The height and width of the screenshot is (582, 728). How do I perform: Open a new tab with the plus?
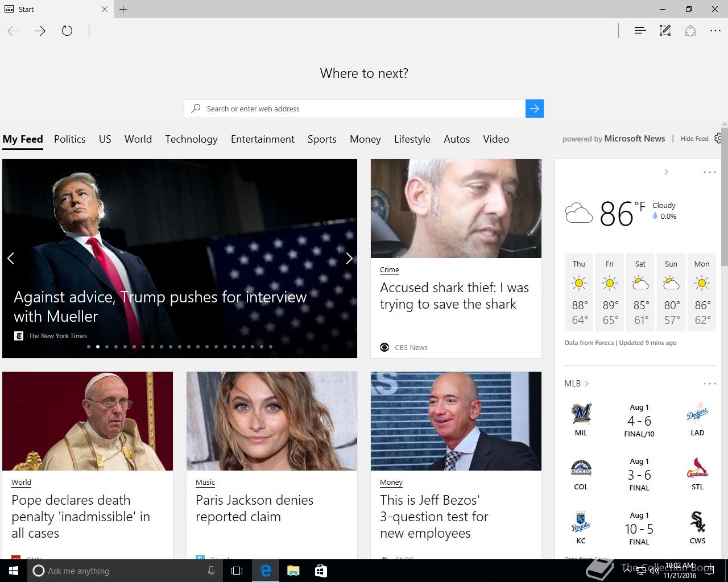tap(123, 9)
